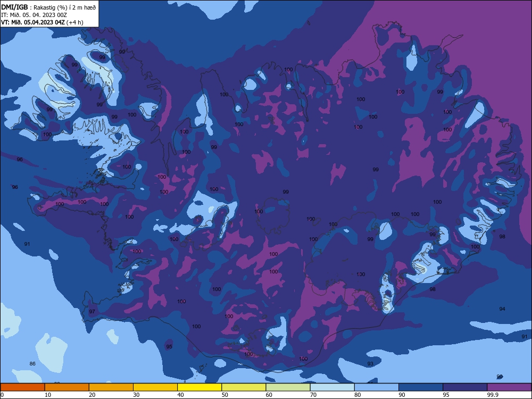Click the pale blue 70-80 legend swatch
The width and height of the screenshot is (532, 399).
click(x=332, y=387)
